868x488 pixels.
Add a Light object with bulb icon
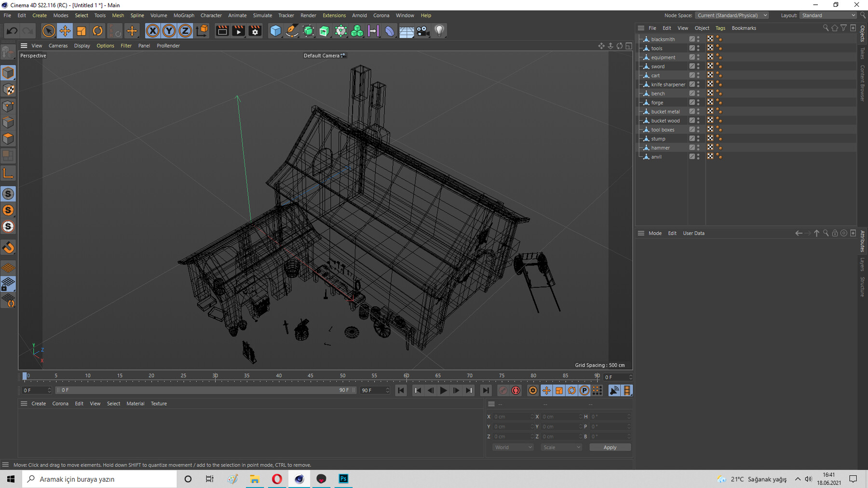(439, 31)
